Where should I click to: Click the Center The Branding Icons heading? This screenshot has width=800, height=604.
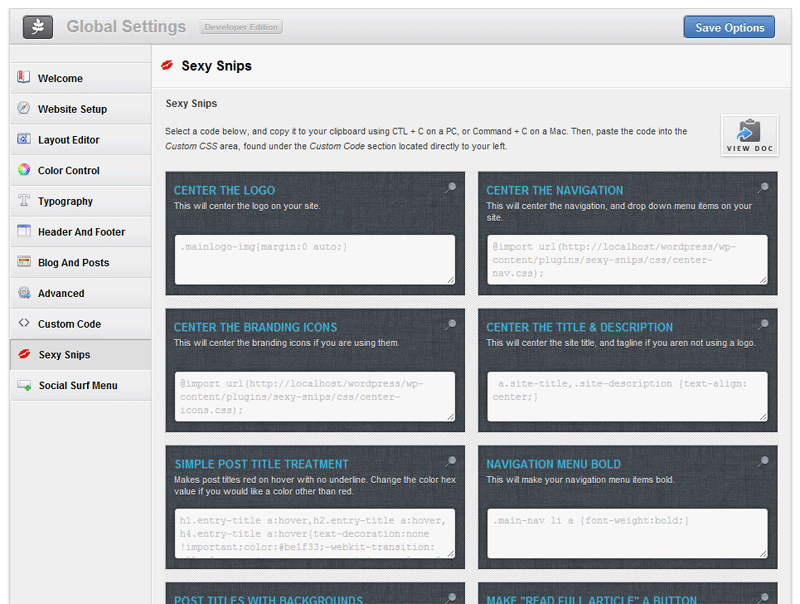pos(256,327)
